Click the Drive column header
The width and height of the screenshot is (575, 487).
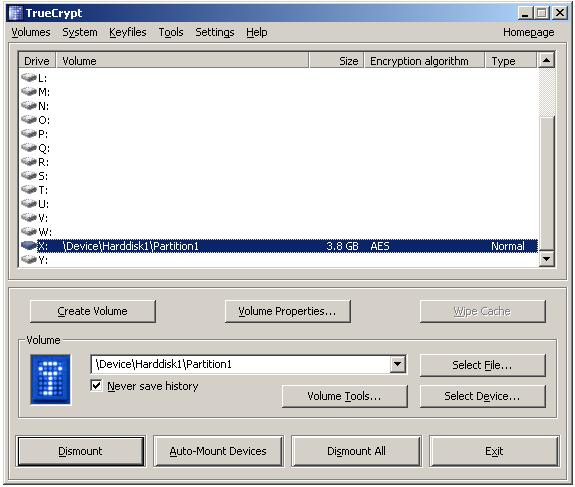(x=37, y=61)
